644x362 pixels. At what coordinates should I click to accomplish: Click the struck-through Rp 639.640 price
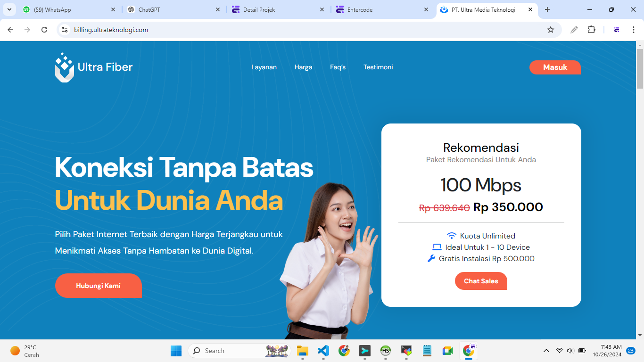click(445, 207)
